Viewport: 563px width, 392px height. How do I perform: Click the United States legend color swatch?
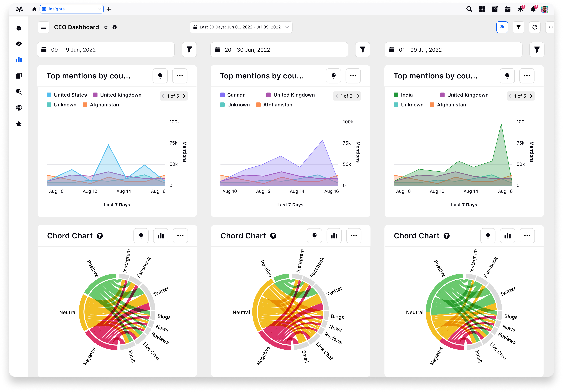tap(49, 95)
